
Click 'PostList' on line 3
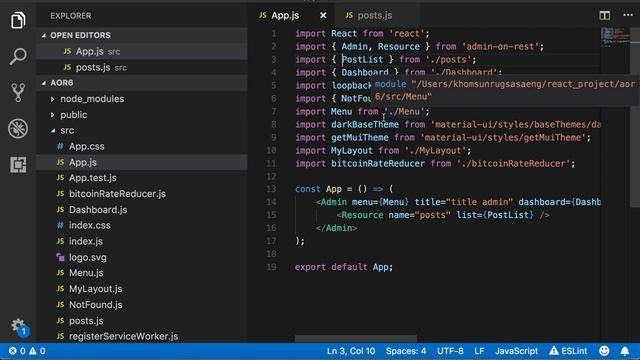(362, 60)
